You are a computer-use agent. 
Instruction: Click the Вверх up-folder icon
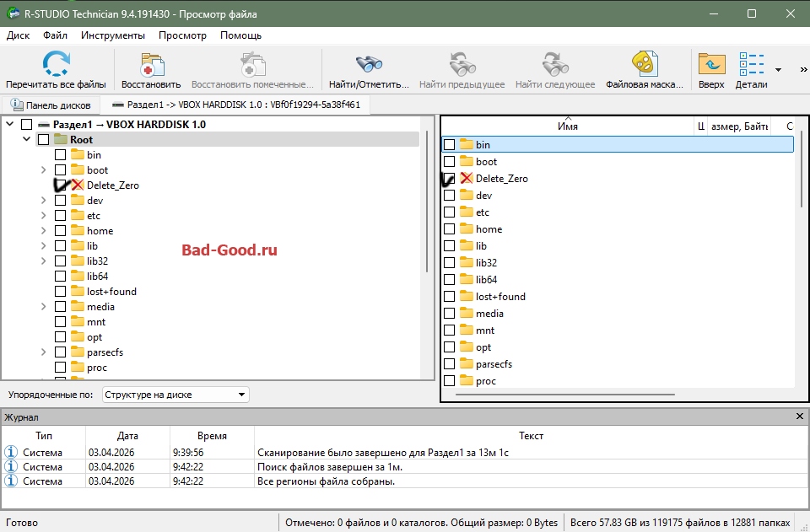click(x=711, y=65)
